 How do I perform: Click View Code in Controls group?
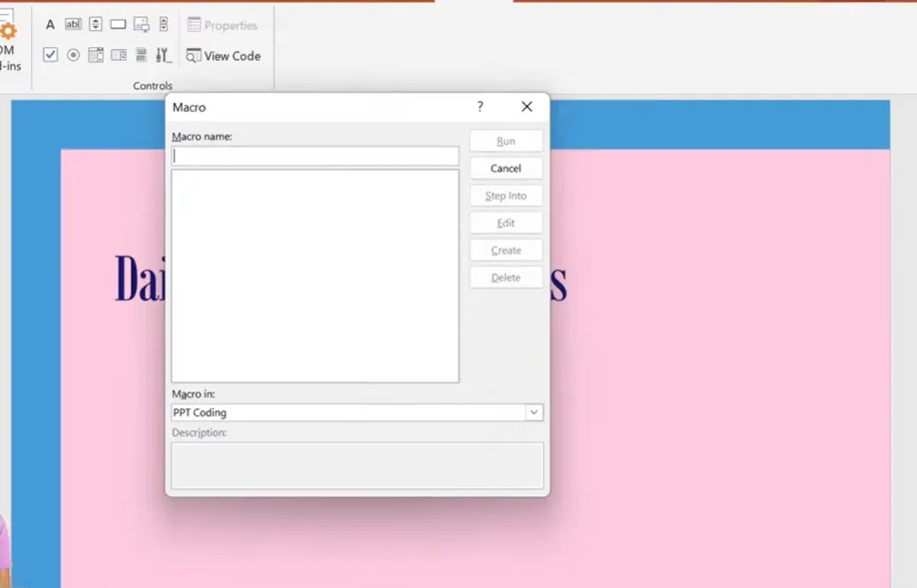tap(224, 56)
